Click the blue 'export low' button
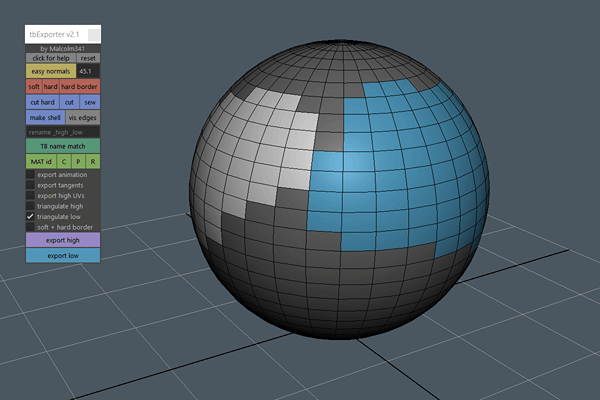600x400 pixels. (x=63, y=256)
